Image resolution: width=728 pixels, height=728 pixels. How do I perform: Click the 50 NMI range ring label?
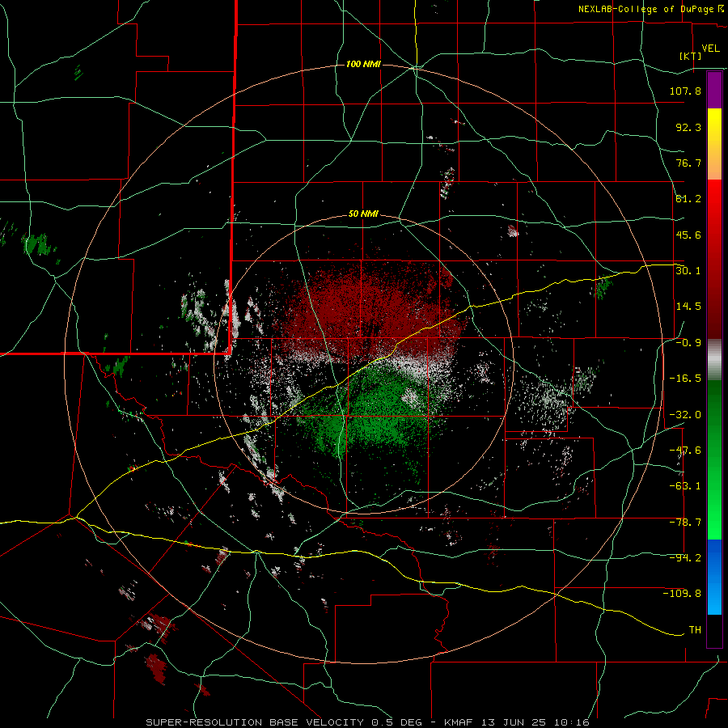[363, 214]
